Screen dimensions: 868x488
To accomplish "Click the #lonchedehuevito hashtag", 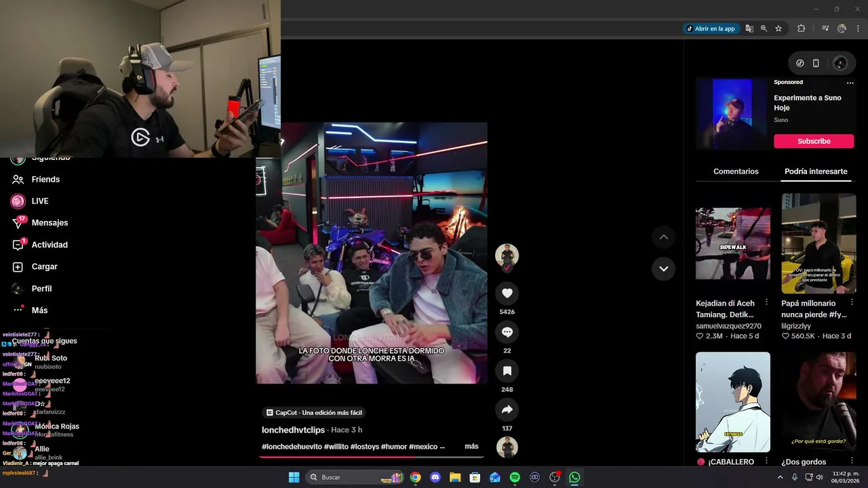I will point(292,446).
